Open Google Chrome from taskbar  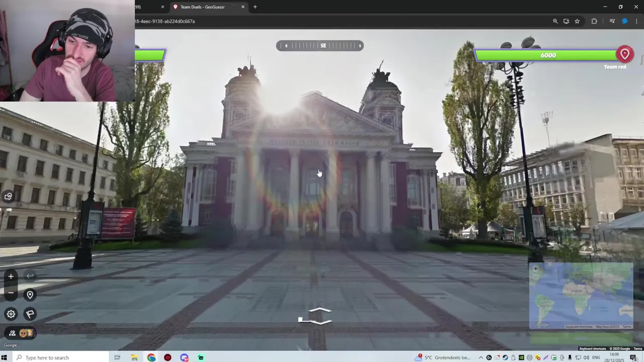tap(151, 357)
